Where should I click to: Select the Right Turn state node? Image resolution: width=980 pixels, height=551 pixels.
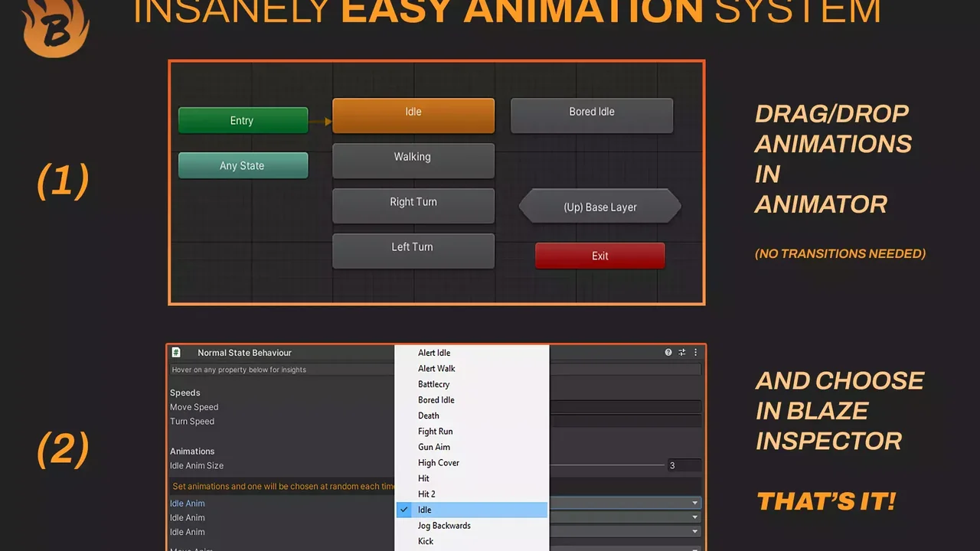tap(413, 205)
